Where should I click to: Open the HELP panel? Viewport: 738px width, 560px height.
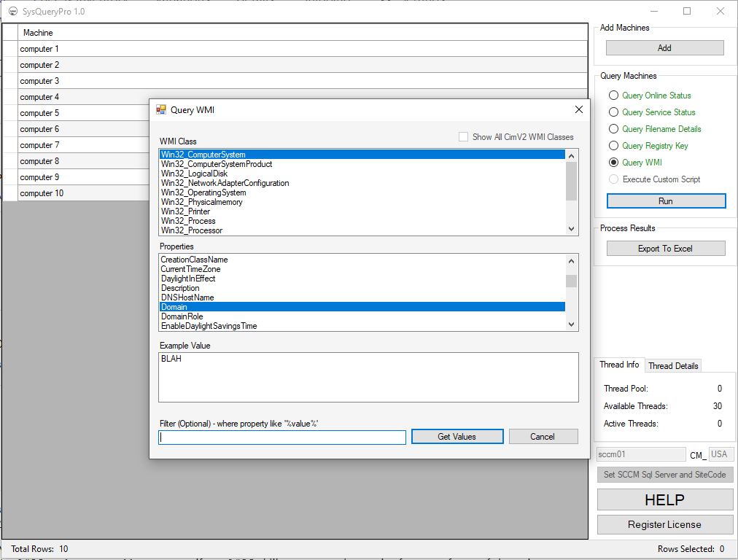click(x=664, y=499)
